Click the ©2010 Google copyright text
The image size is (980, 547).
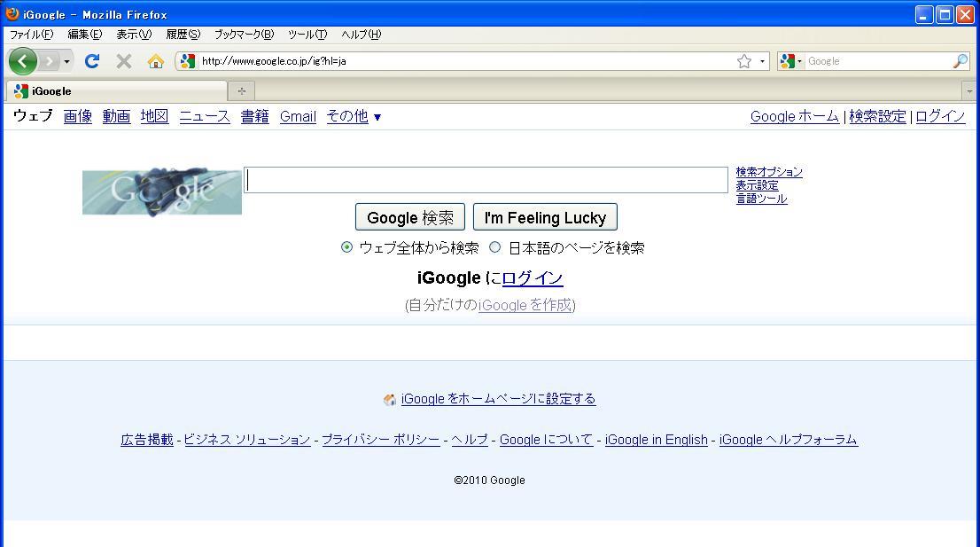point(489,481)
